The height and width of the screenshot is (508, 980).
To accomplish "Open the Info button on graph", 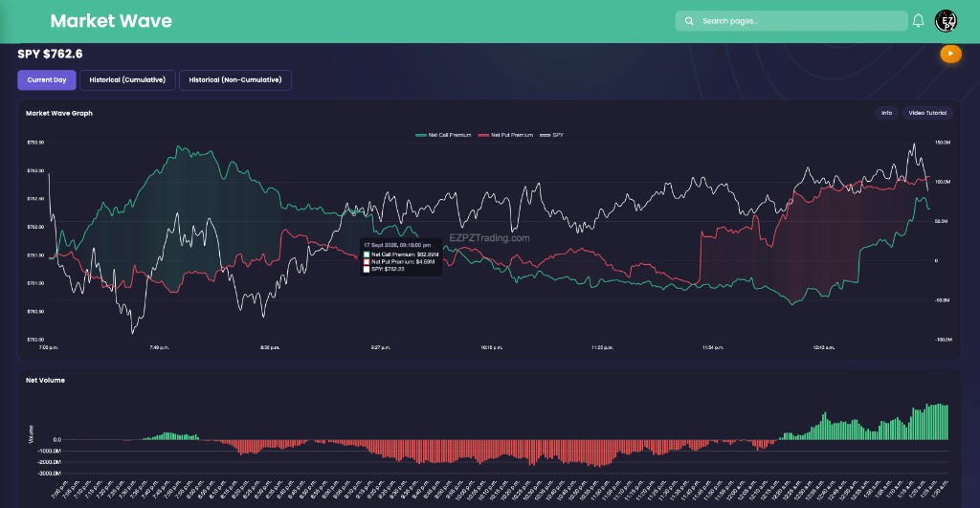I will click(886, 113).
